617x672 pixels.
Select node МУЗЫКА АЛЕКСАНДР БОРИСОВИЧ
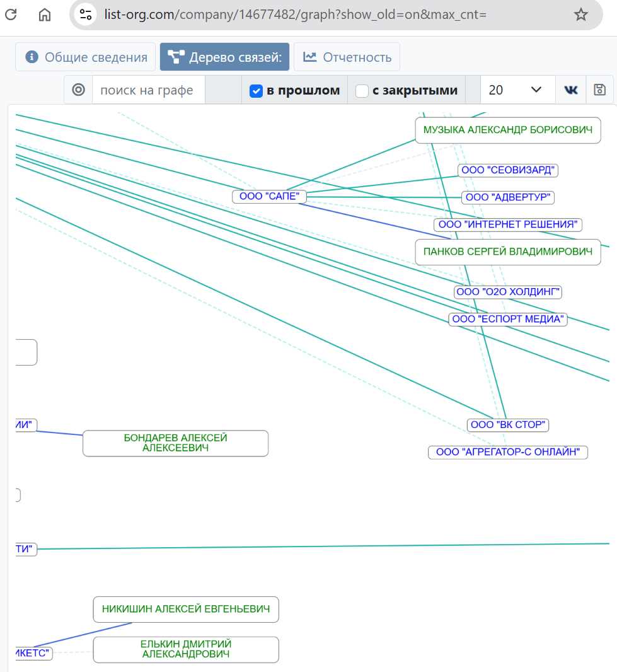tap(508, 130)
